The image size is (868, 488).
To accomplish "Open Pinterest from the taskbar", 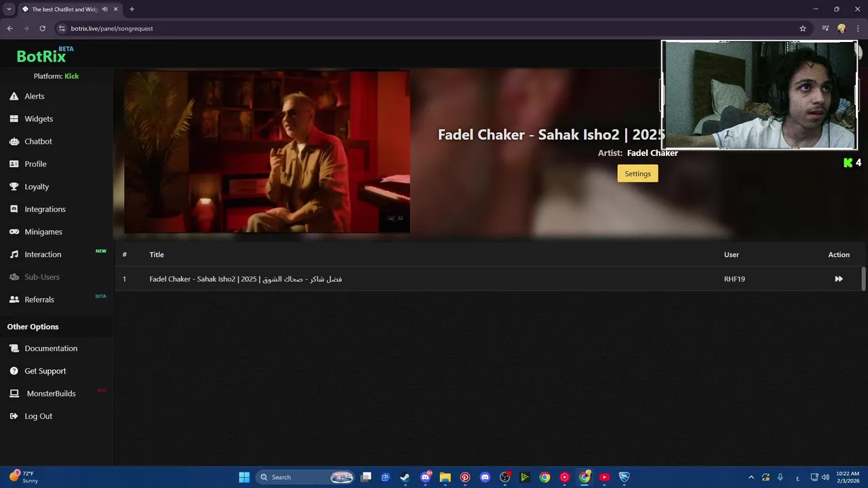I will [465, 477].
